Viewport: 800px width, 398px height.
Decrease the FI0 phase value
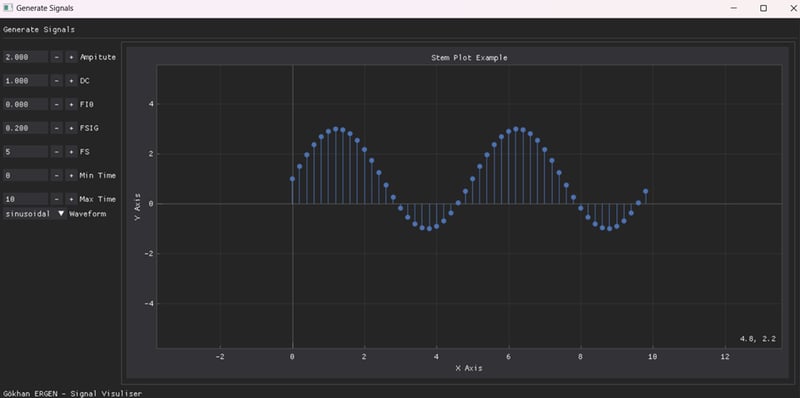tap(57, 105)
